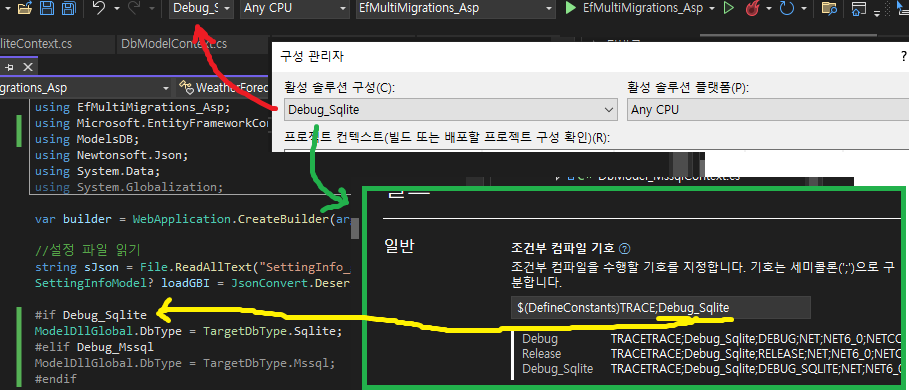Click the code editor vertical scrollbar thumb

point(355,229)
